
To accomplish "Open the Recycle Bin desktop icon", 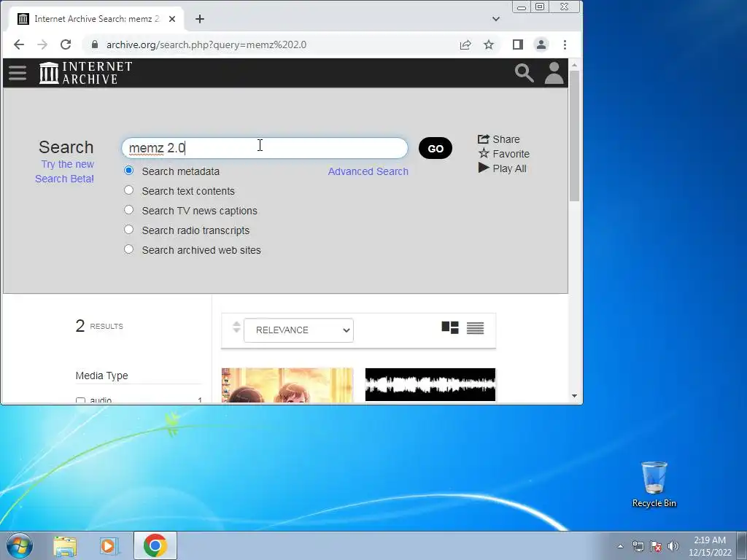I will 654,484.
